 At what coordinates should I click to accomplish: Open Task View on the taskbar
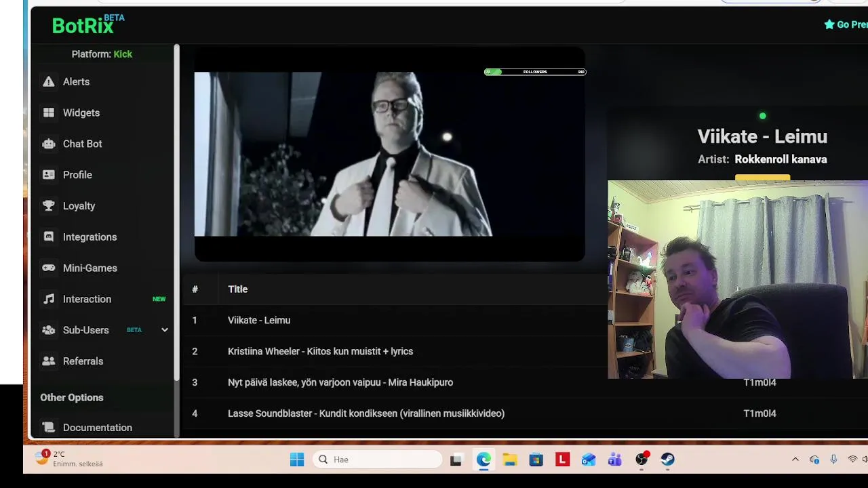(456, 460)
